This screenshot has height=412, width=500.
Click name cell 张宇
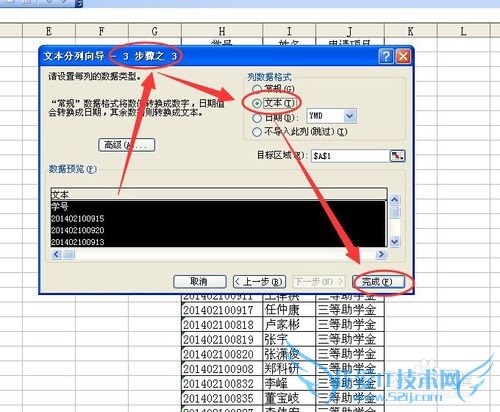[289, 339]
